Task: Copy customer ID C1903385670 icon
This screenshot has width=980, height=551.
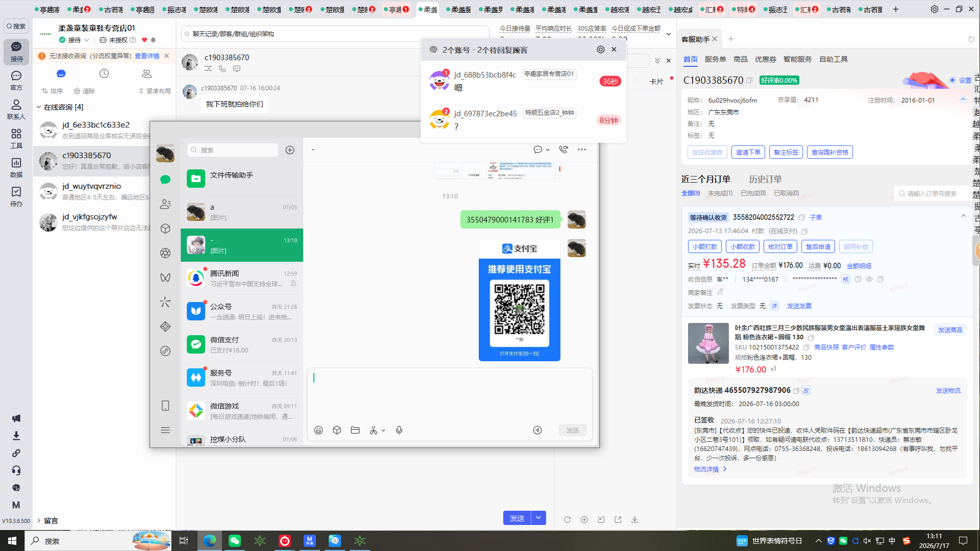Action: click(x=749, y=80)
